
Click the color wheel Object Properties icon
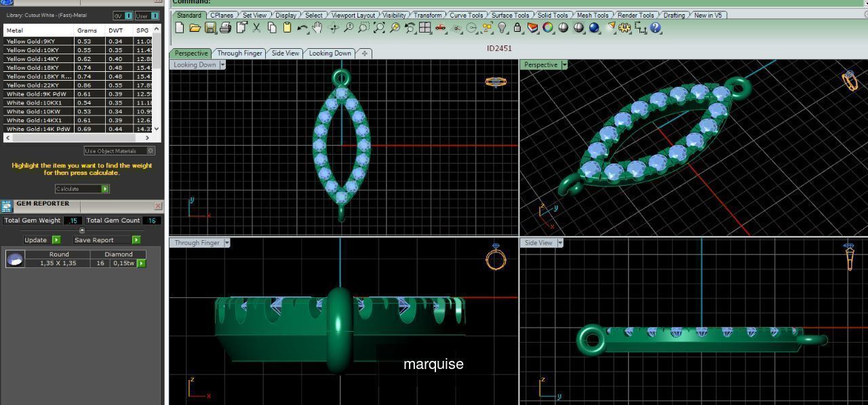tap(548, 28)
